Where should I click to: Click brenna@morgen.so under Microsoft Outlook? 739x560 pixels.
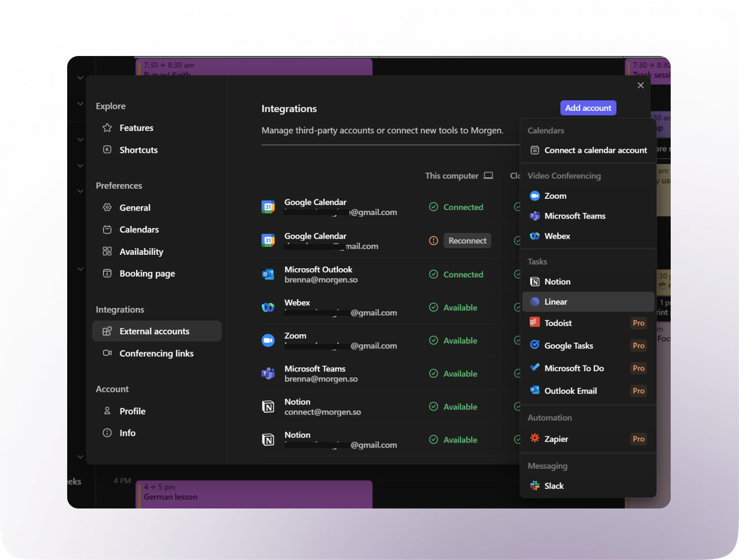(x=321, y=279)
